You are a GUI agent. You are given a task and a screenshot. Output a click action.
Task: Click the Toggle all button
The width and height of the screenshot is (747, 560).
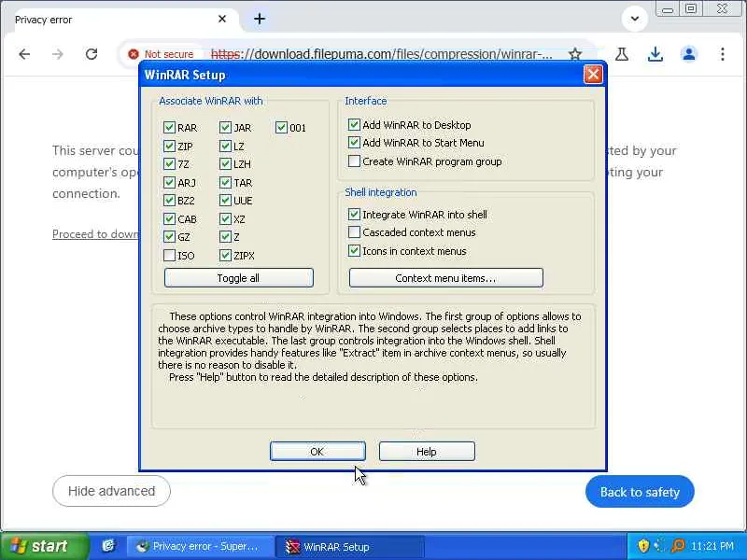(239, 277)
